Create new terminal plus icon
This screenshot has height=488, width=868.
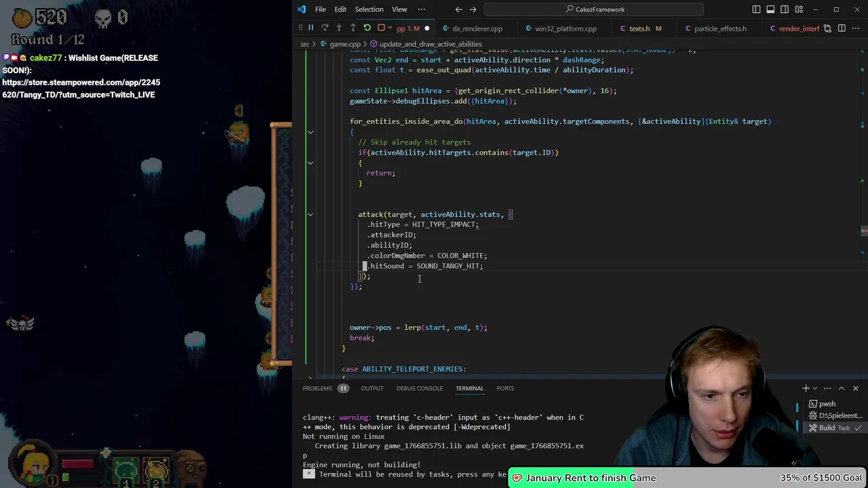(x=806, y=388)
